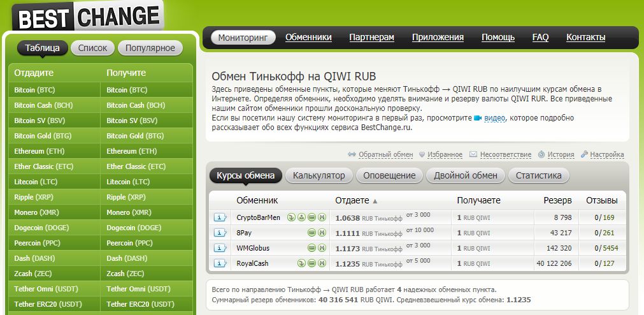This screenshot has height=315, width=644.
Task: Click the clock icon next to История
Action: coord(541,154)
